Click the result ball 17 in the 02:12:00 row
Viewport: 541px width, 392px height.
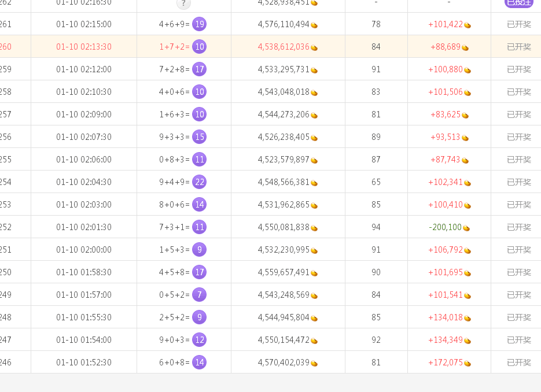click(x=200, y=69)
